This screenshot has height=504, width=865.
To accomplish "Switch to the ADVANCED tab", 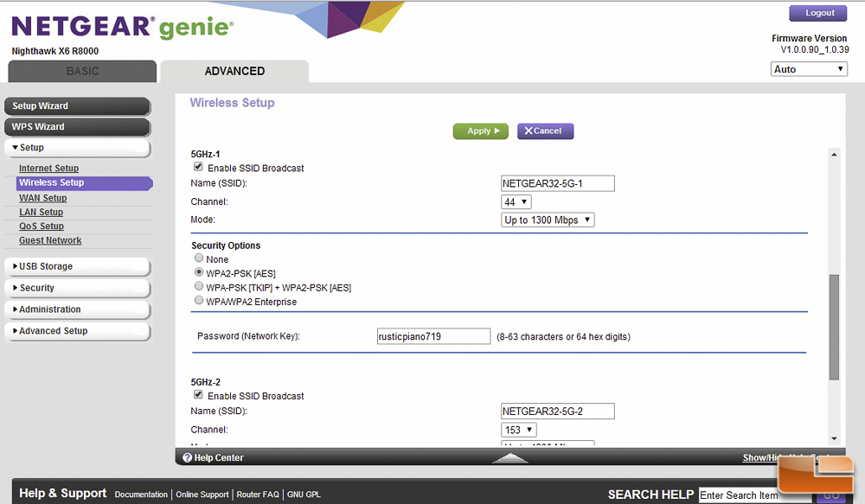I will coord(234,71).
